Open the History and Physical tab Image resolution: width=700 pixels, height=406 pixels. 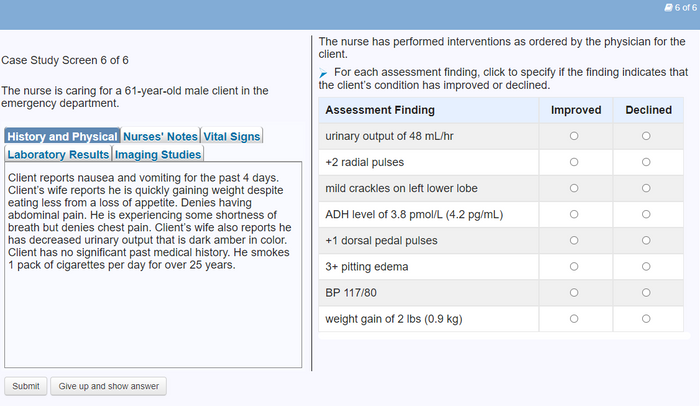point(62,136)
